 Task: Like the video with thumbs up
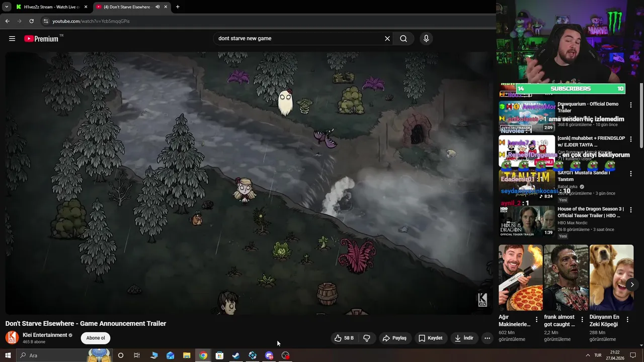coord(344,338)
